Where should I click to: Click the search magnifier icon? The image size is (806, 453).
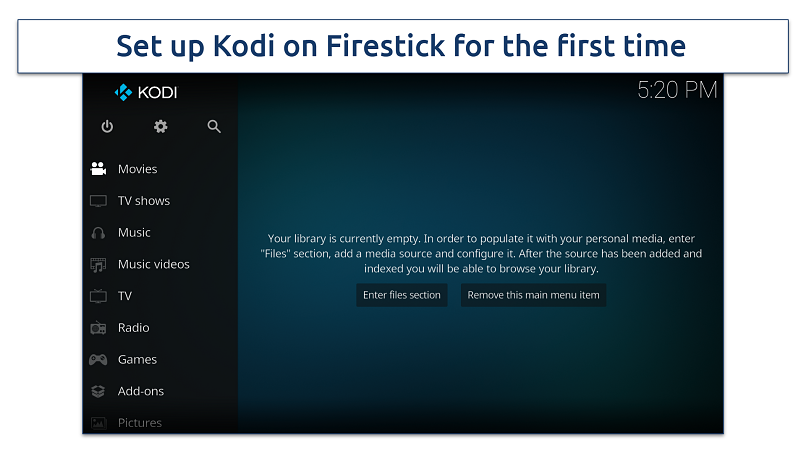(214, 127)
